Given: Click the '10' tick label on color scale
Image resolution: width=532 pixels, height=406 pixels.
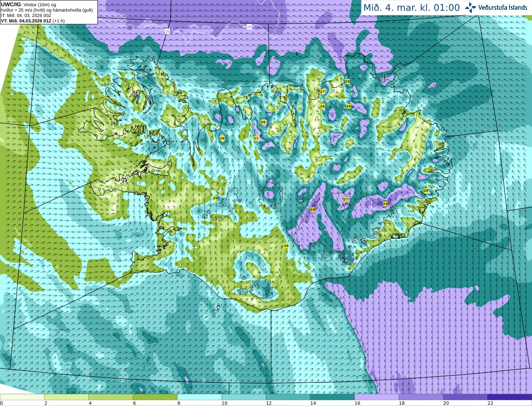Looking at the screenshot, I should (x=224, y=403).
